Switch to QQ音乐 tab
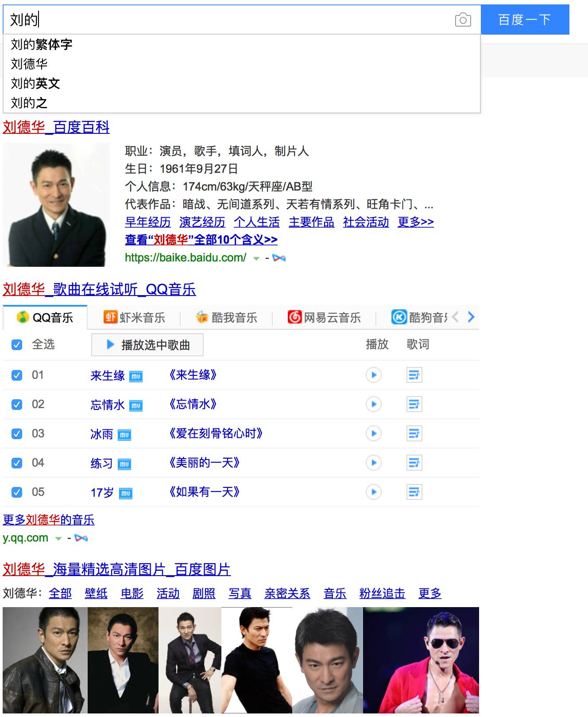This screenshot has height=717, width=588. (x=45, y=317)
